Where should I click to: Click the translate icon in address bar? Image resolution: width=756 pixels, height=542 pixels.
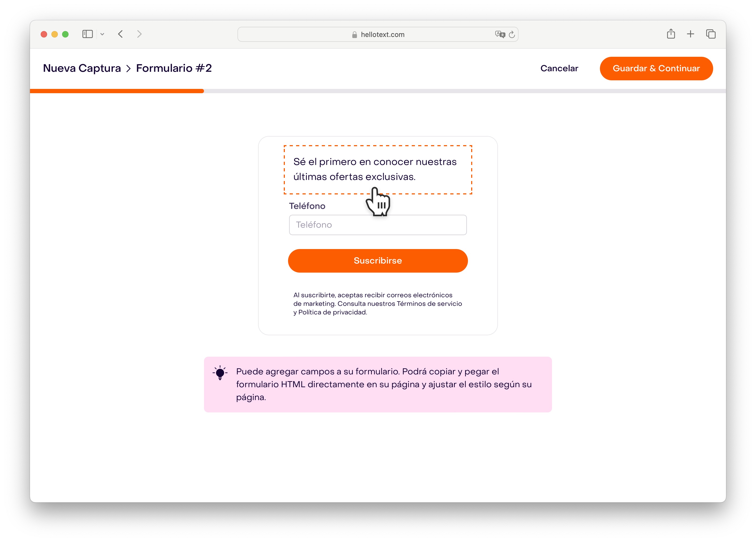500,34
